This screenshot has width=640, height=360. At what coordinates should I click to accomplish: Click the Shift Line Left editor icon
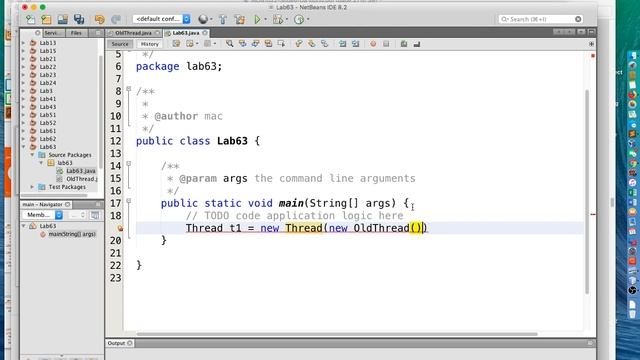coord(342,44)
